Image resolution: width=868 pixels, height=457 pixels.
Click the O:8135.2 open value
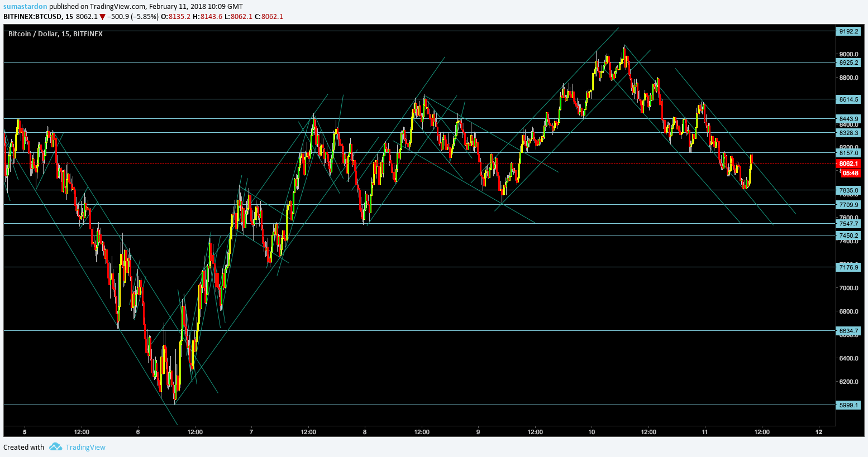(x=175, y=17)
